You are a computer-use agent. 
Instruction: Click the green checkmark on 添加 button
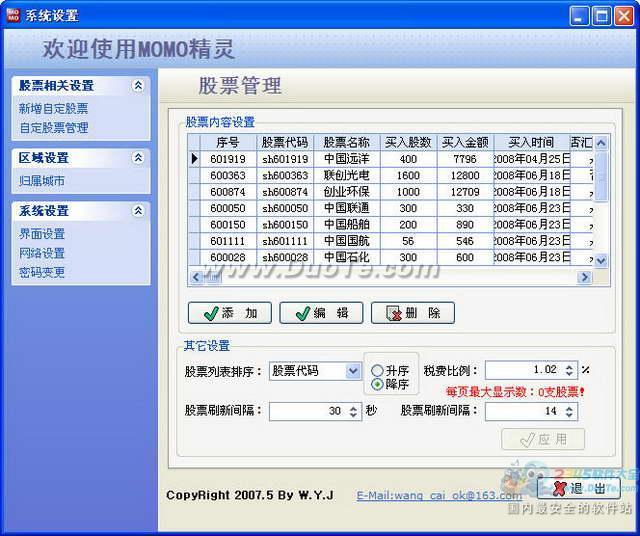pos(211,314)
